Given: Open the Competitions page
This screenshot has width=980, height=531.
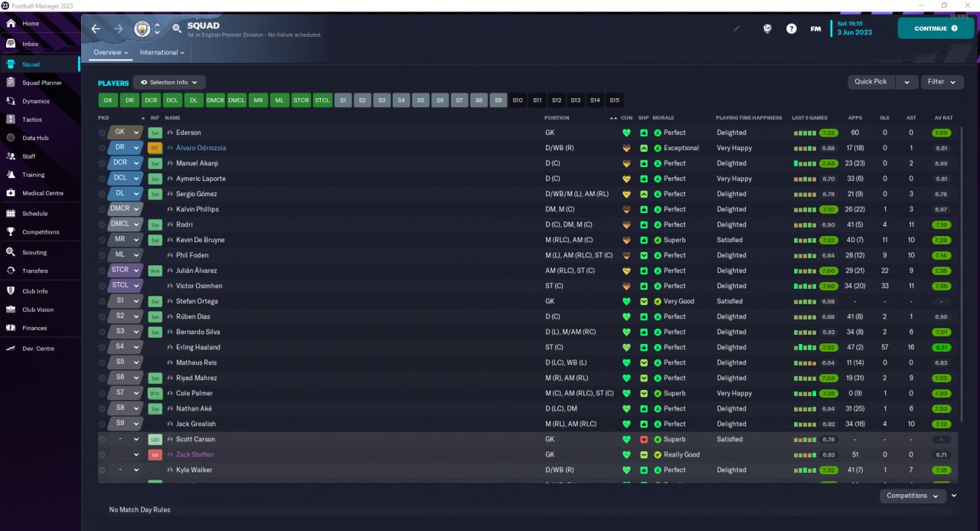Looking at the screenshot, I should (x=40, y=232).
